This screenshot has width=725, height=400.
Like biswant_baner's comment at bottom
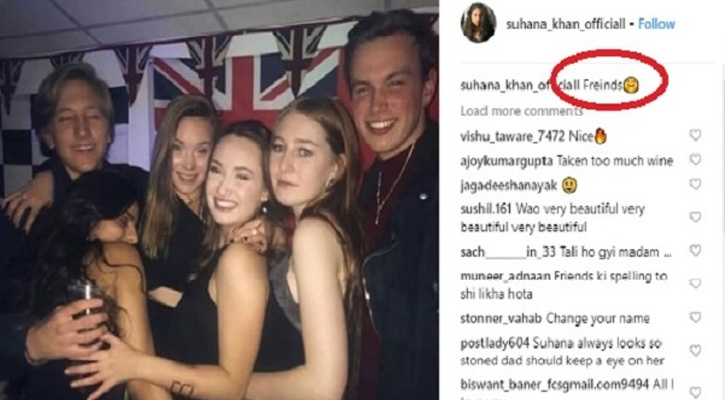[x=695, y=392]
